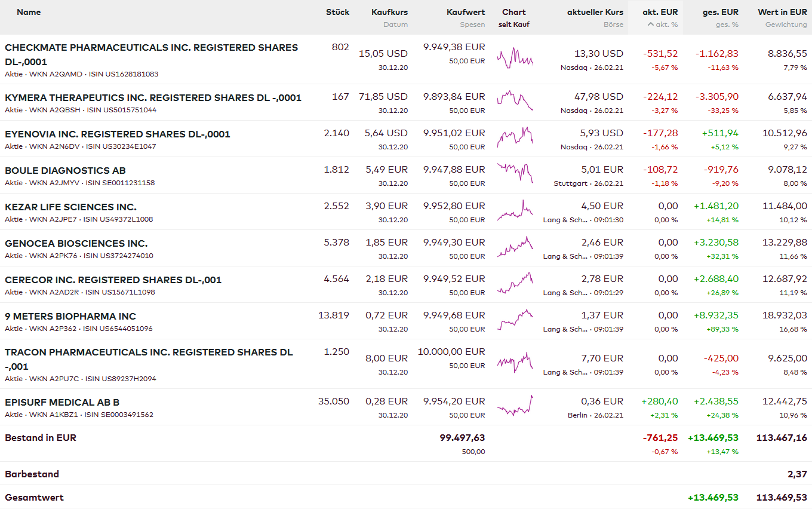Sort by the Kaufwert column header
This screenshot has width=812, height=509.
point(466,12)
